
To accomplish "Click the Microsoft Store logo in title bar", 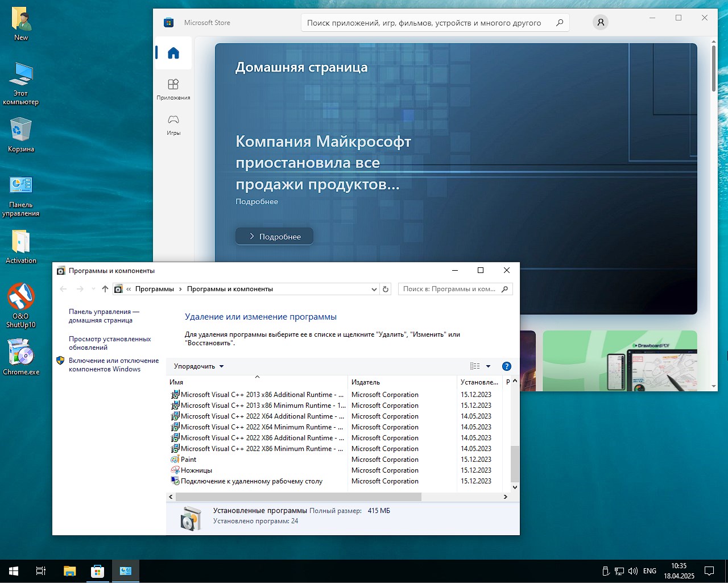I will (x=168, y=23).
